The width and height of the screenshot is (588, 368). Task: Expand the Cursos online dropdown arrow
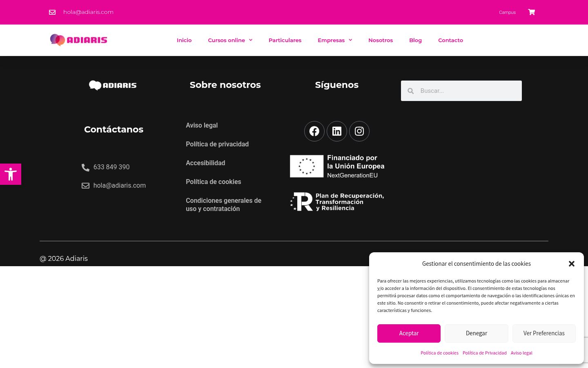pyautogui.click(x=251, y=40)
